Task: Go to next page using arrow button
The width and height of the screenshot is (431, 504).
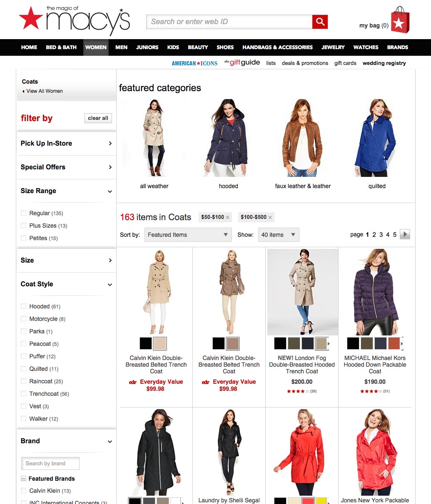Action: click(x=405, y=234)
